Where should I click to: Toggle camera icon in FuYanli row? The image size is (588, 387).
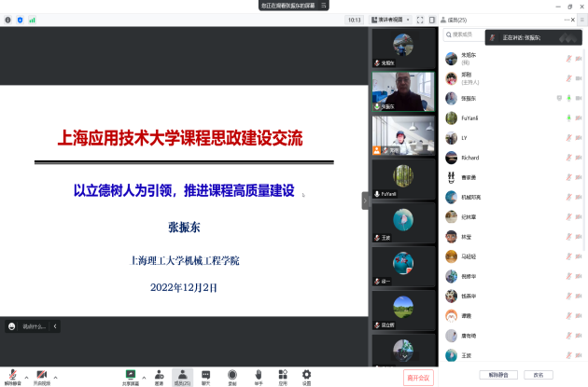[x=579, y=118]
